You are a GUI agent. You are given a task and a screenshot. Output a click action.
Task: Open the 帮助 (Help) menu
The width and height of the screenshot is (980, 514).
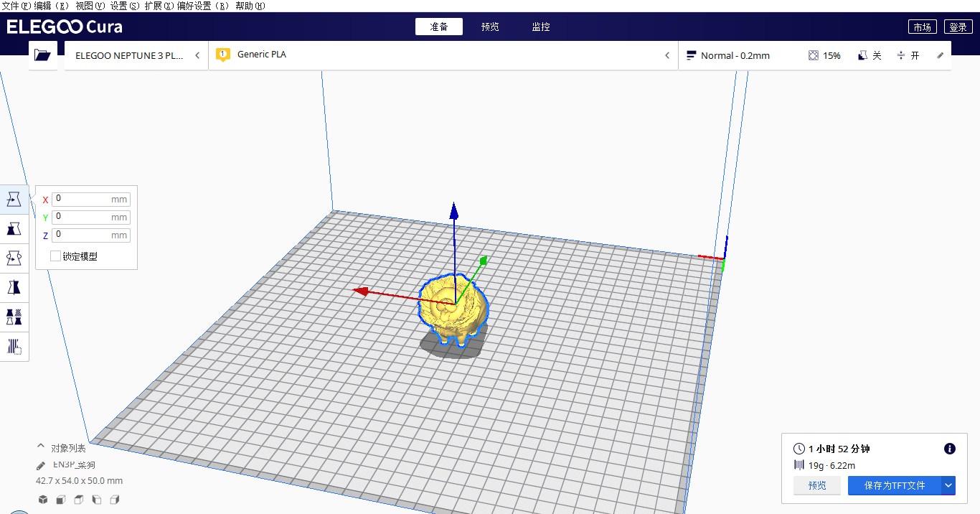(x=250, y=6)
